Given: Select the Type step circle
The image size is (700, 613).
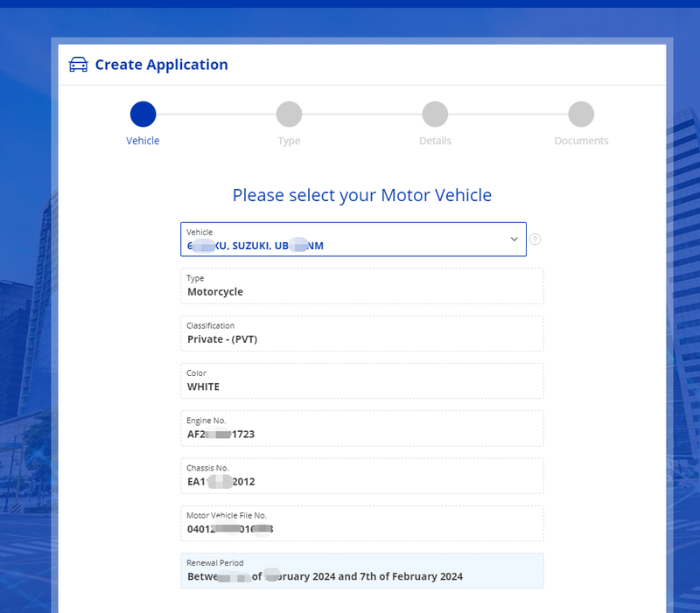Looking at the screenshot, I should (289, 115).
